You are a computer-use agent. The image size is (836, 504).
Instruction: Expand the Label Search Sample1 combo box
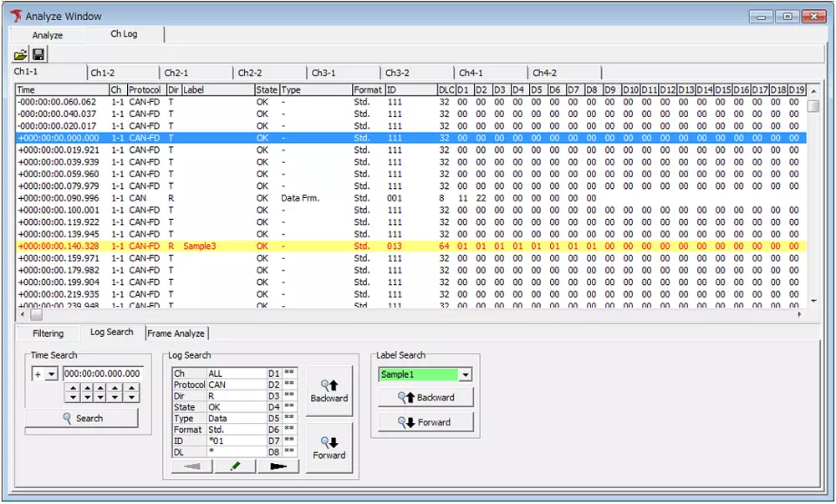466,374
